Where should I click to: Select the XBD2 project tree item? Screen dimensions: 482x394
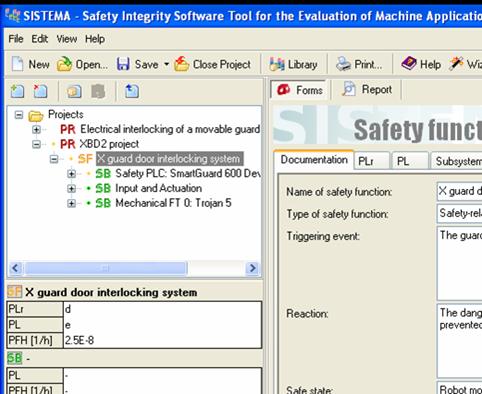tap(109, 144)
